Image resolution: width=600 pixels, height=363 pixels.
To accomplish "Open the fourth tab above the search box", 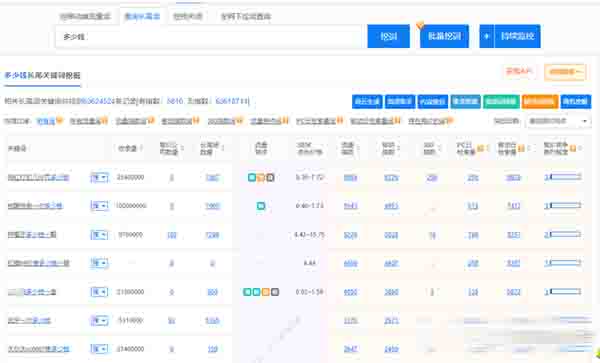I will (x=246, y=16).
